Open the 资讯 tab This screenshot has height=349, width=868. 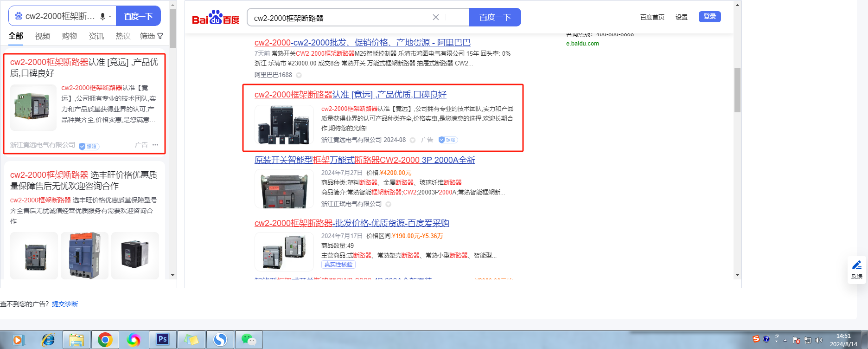(96, 36)
